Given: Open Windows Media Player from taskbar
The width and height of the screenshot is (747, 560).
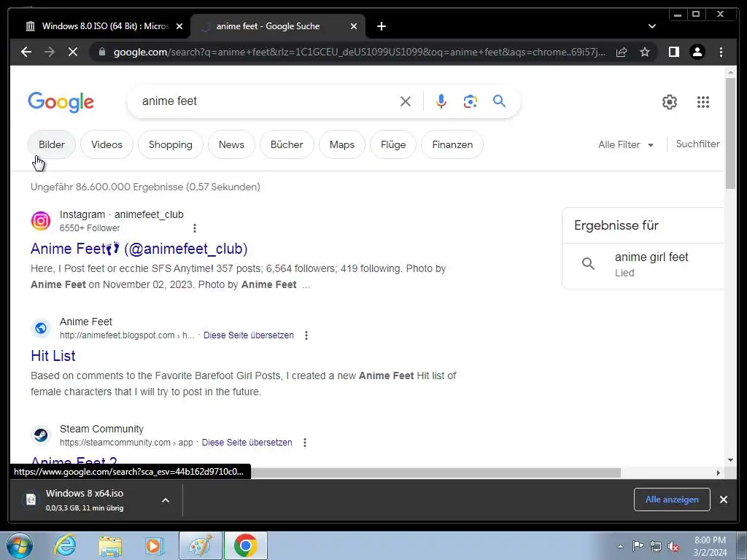Looking at the screenshot, I should 154,546.
